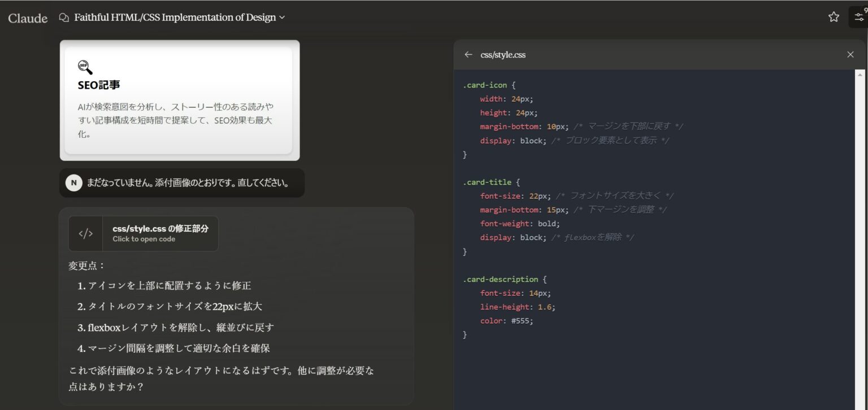Click the </> artifact code icon
Image resolution: width=868 pixels, height=410 pixels.
click(85, 233)
